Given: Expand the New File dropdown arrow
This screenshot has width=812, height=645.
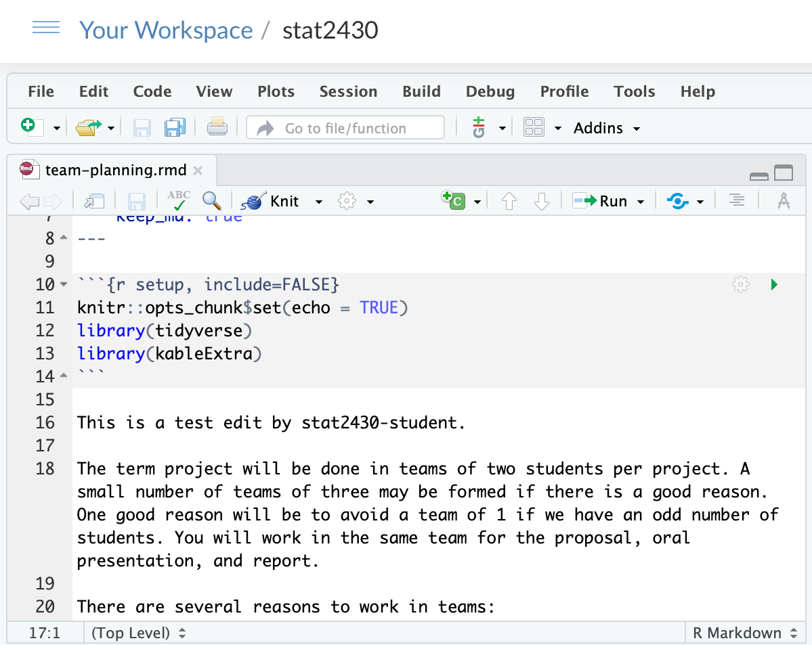Looking at the screenshot, I should tap(56, 129).
